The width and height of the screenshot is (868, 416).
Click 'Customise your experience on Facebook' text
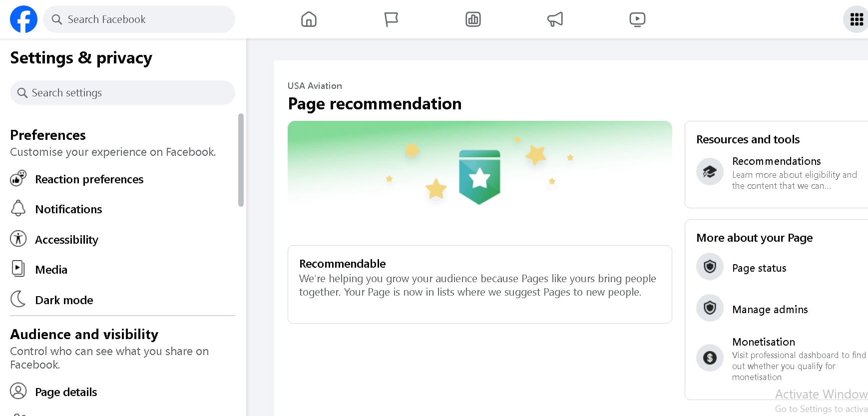(x=113, y=152)
